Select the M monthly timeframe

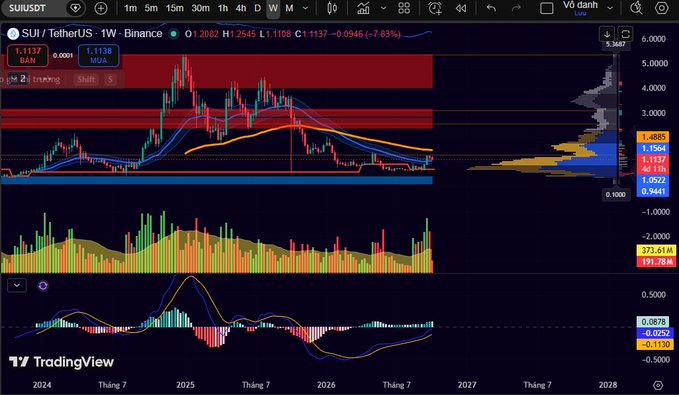click(x=289, y=8)
